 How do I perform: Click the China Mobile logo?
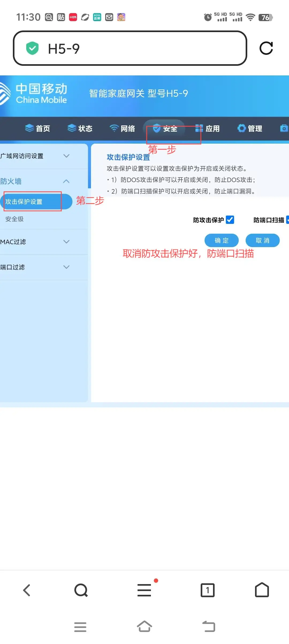(33, 93)
